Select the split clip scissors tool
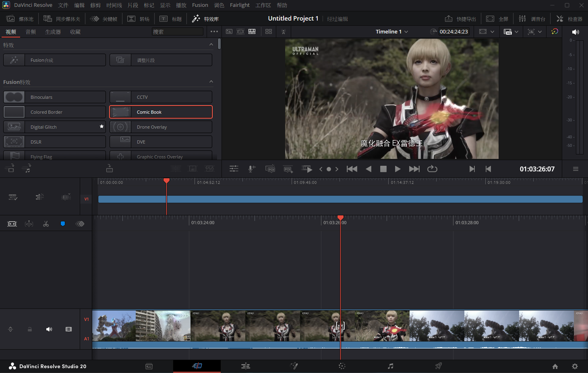 [x=46, y=224]
